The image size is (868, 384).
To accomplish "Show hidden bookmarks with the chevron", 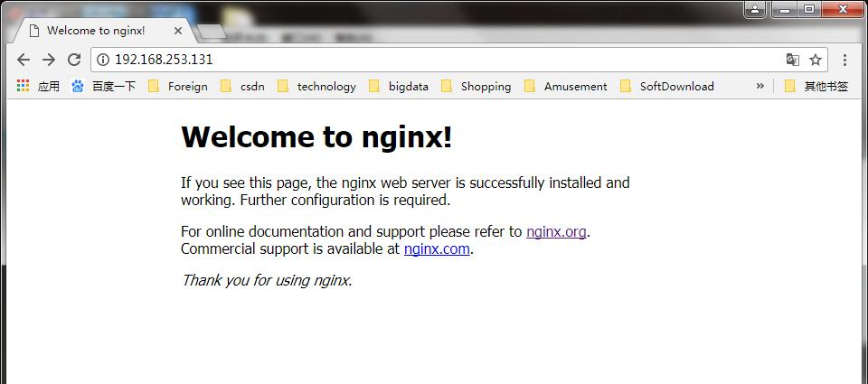I will pyautogui.click(x=760, y=86).
